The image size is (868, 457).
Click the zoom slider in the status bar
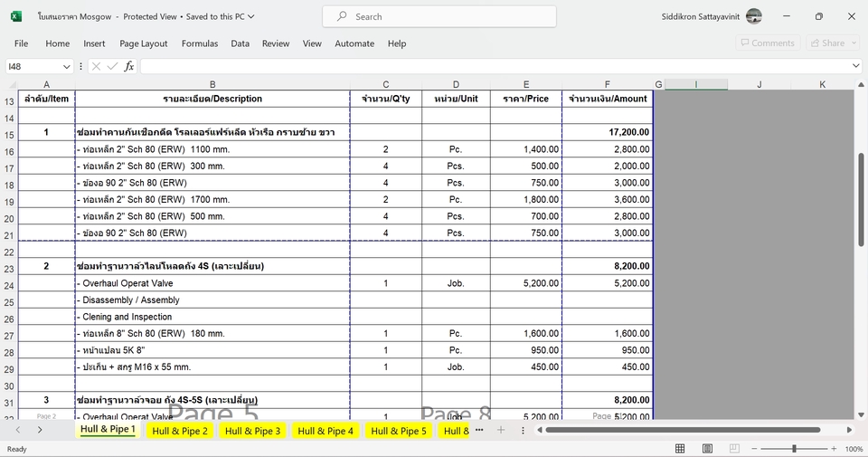(x=795, y=449)
